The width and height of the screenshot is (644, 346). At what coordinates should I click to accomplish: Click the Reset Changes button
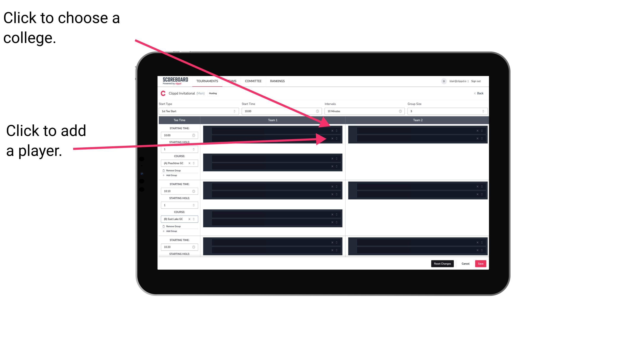[443, 263]
